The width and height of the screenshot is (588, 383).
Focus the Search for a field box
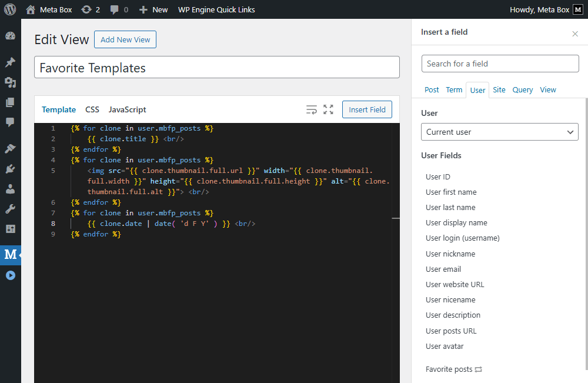pos(500,64)
